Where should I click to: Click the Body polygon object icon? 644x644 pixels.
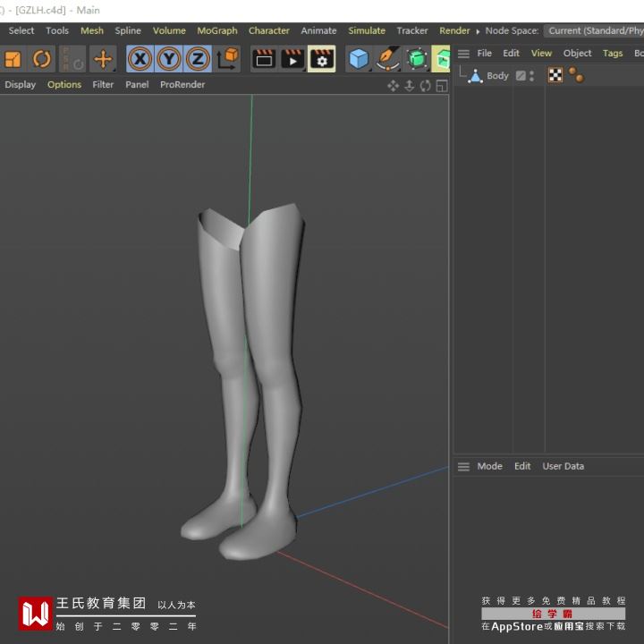pos(475,76)
